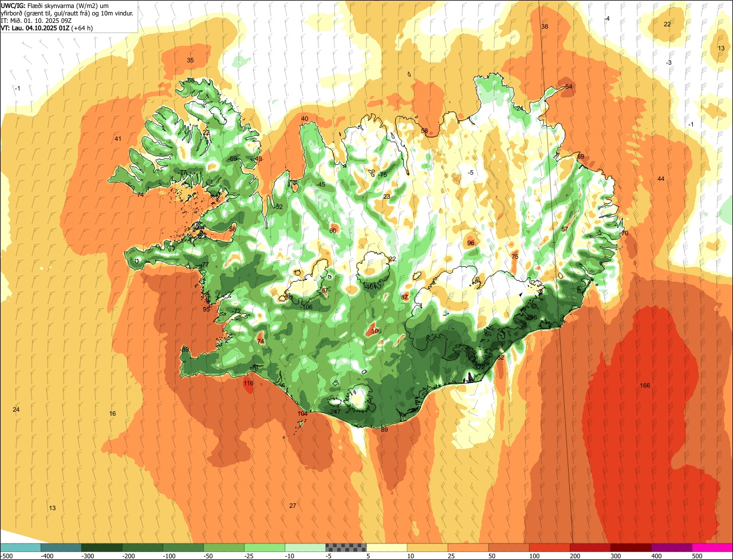This screenshot has width=733, height=560.
Task: Click the legend swatch between -10 and -5
Action: tap(305, 547)
